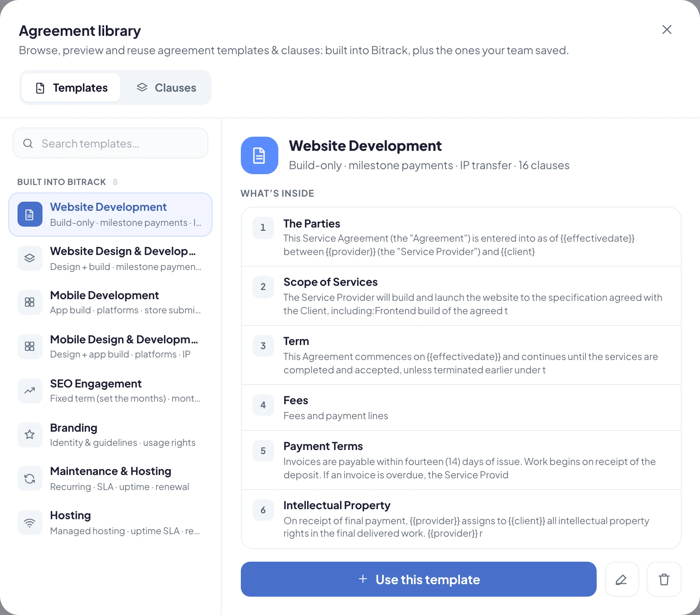
Task: Click the layers icon beside Website Design & Develop
Action: pos(30,258)
